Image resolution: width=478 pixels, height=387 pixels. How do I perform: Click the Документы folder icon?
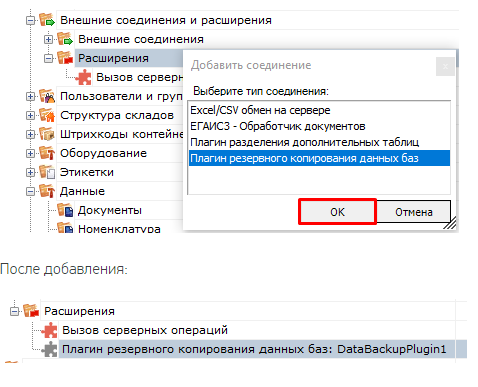(x=65, y=210)
